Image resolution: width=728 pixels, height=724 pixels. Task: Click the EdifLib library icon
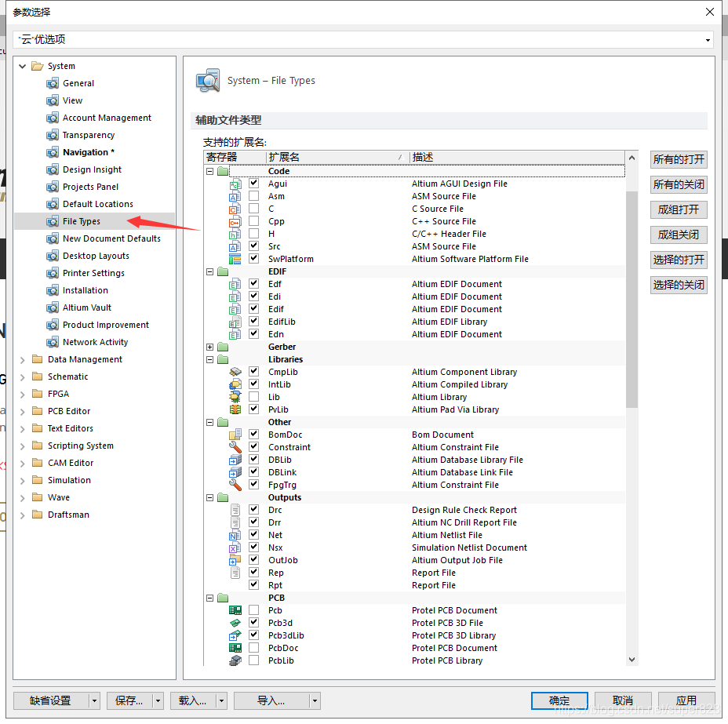coord(235,322)
